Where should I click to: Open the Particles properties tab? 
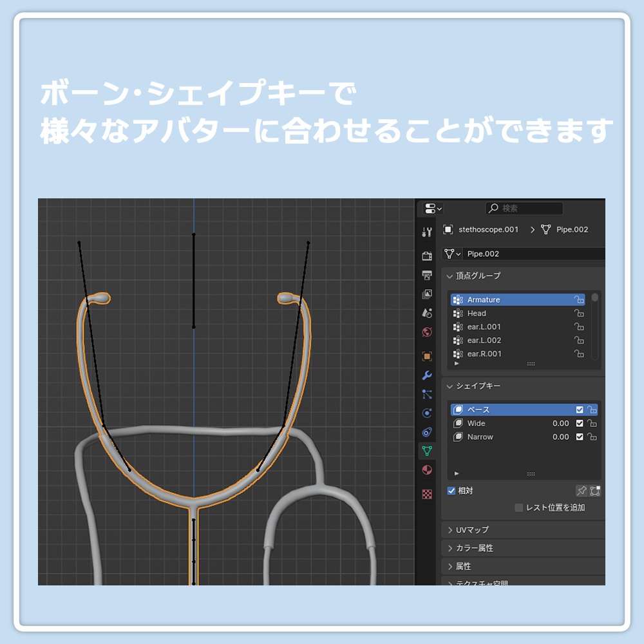(x=427, y=394)
